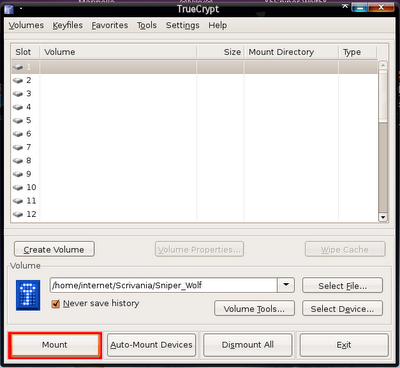Click the slot list scroll up arrow

tap(383, 65)
